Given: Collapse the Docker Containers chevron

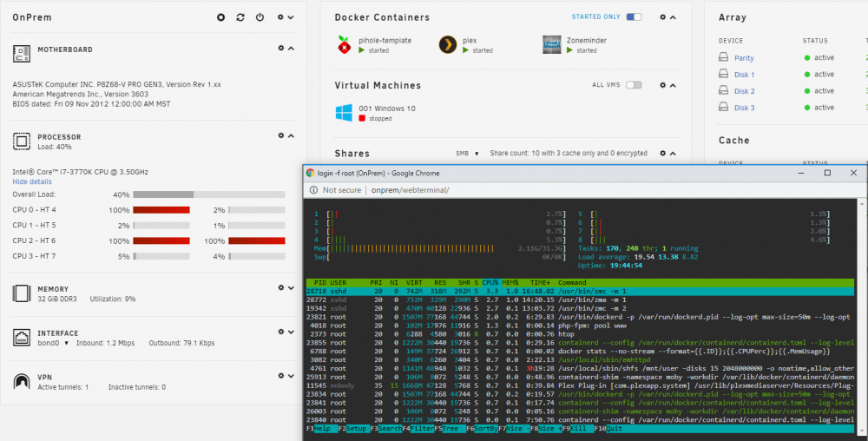Looking at the screenshot, I should point(674,17).
